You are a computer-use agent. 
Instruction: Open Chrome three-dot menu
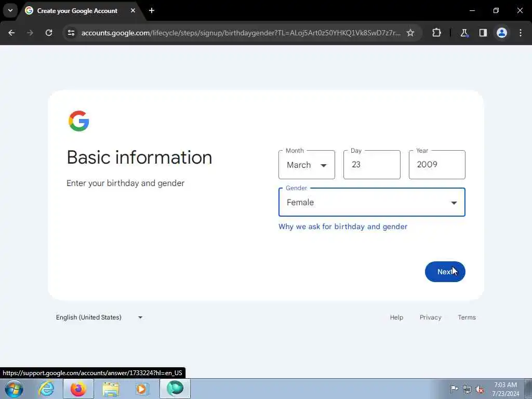click(521, 33)
